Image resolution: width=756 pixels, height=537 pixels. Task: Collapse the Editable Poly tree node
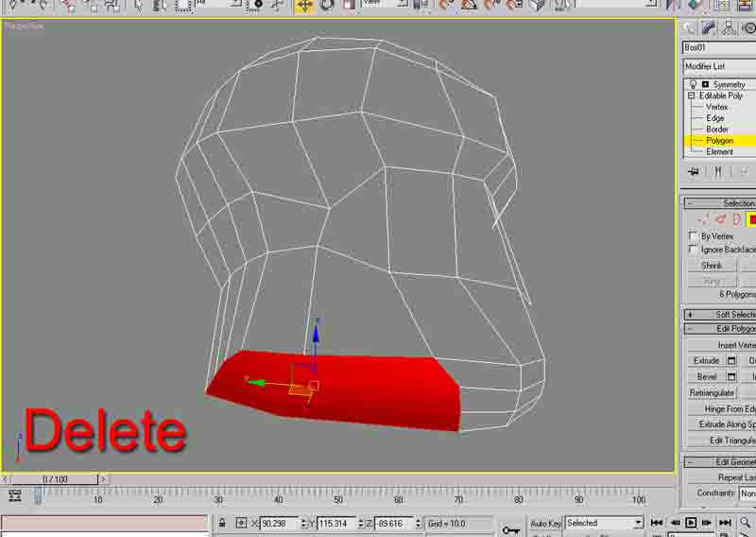[x=691, y=95]
